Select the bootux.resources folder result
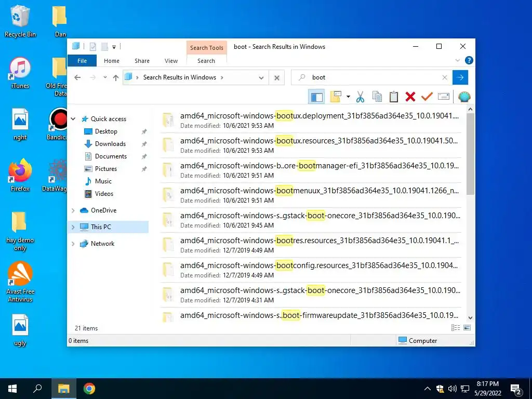Viewport: 532px width, 399px height. click(311, 145)
